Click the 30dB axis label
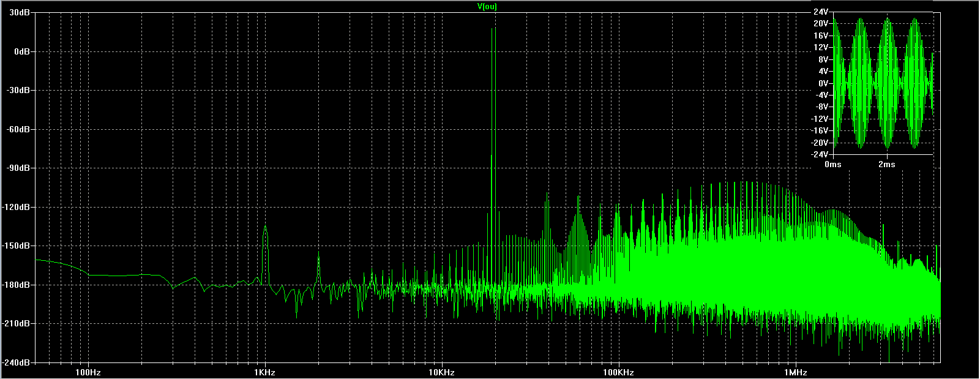 [20, 13]
